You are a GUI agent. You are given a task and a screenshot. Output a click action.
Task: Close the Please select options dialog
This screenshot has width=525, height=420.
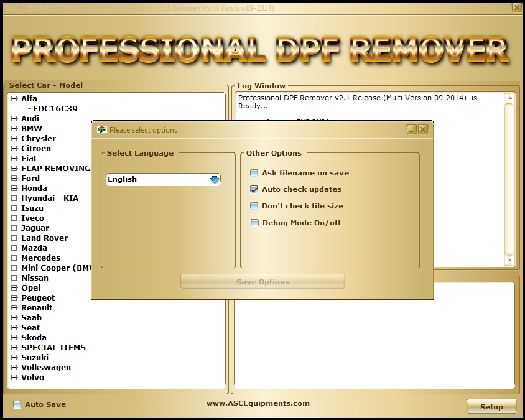click(x=423, y=129)
